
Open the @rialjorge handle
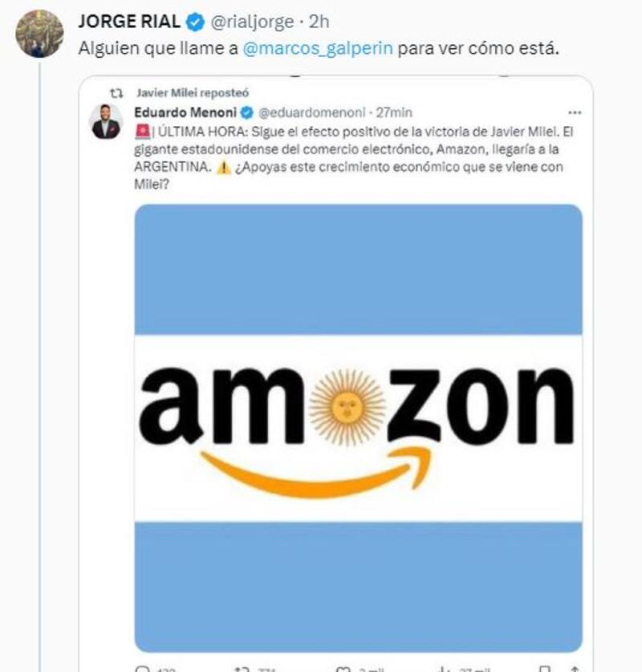(x=252, y=22)
